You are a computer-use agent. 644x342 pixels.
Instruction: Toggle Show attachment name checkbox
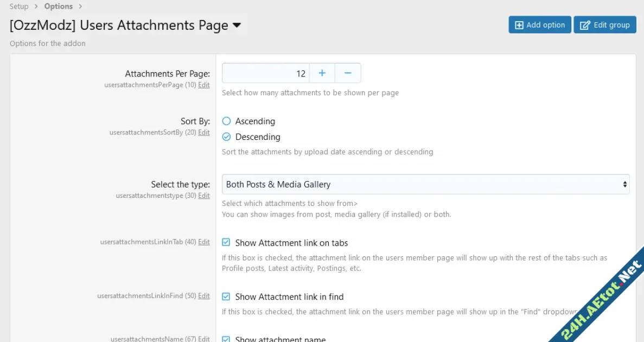(x=226, y=339)
